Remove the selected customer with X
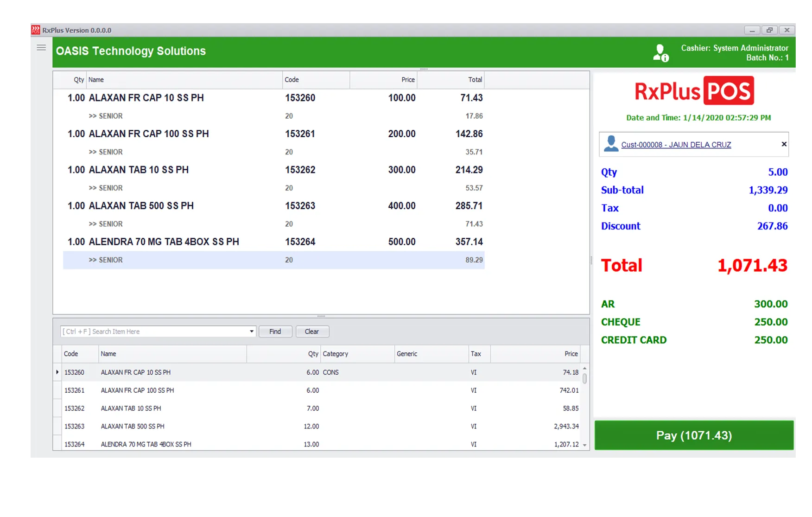Screen dimensions: 812x517 [x=784, y=144]
